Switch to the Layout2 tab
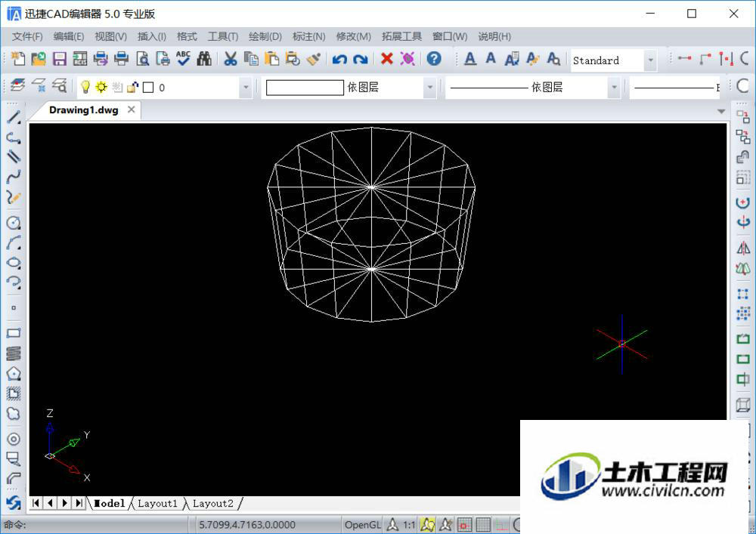This screenshot has height=534, width=756. [x=212, y=503]
